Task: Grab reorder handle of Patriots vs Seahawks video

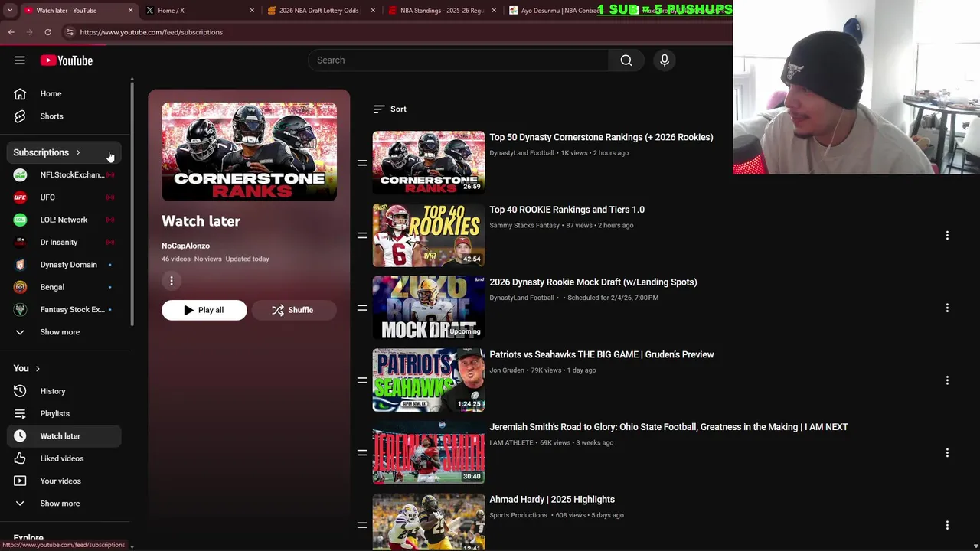Action: coord(362,380)
